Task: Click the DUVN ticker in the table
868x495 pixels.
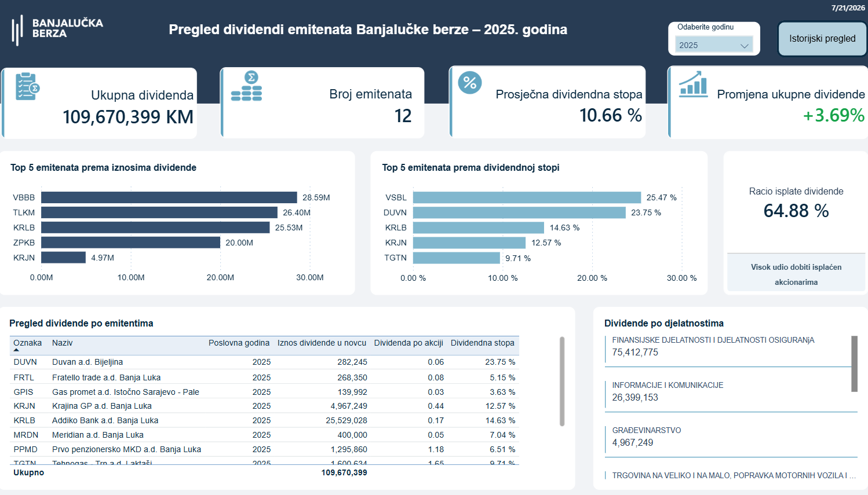Action: (25, 362)
